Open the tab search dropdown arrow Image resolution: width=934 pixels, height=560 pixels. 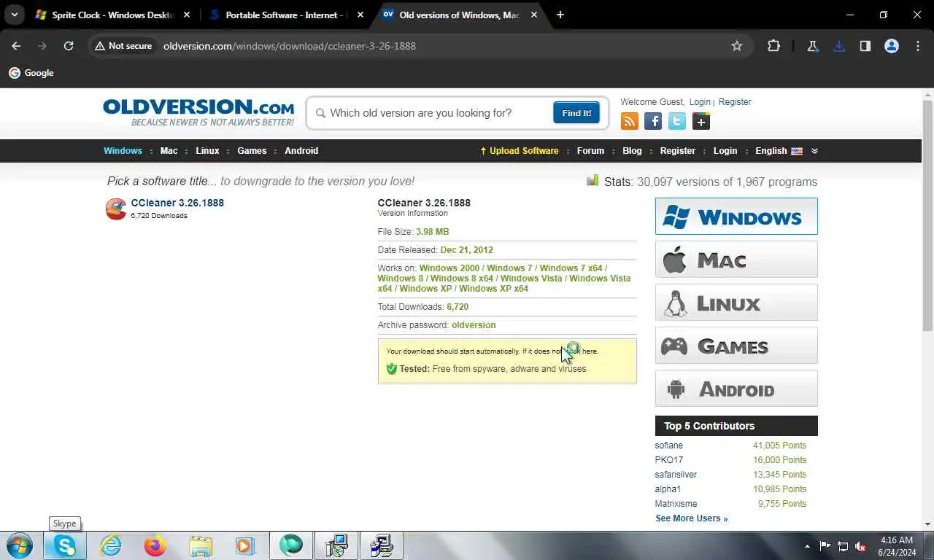tap(14, 15)
